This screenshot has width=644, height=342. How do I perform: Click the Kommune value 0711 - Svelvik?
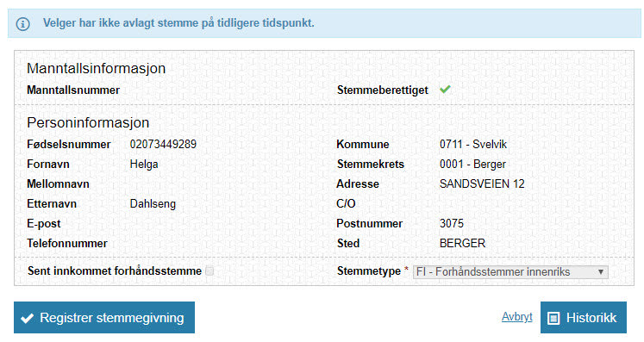tap(472, 144)
